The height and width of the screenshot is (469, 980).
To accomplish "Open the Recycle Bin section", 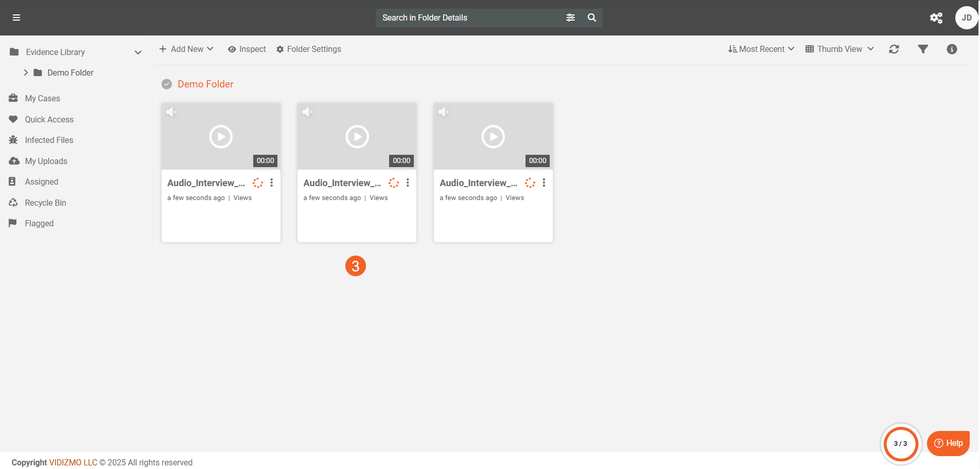I will (x=45, y=203).
